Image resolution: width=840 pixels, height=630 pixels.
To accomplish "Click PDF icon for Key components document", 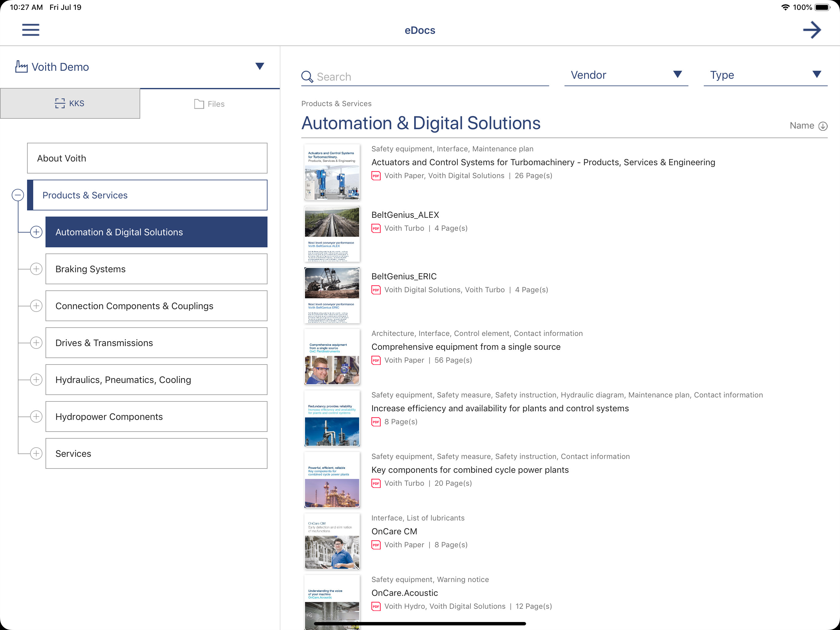I will point(376,483).
